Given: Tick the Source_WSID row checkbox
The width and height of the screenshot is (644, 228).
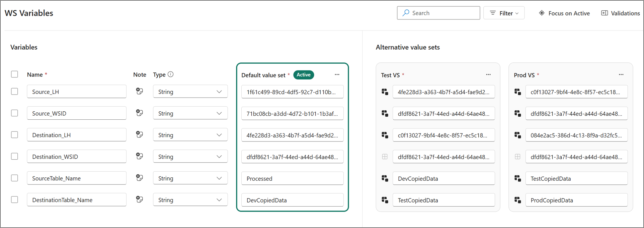Looking at the screenshot, I should (x=14, y=113).
